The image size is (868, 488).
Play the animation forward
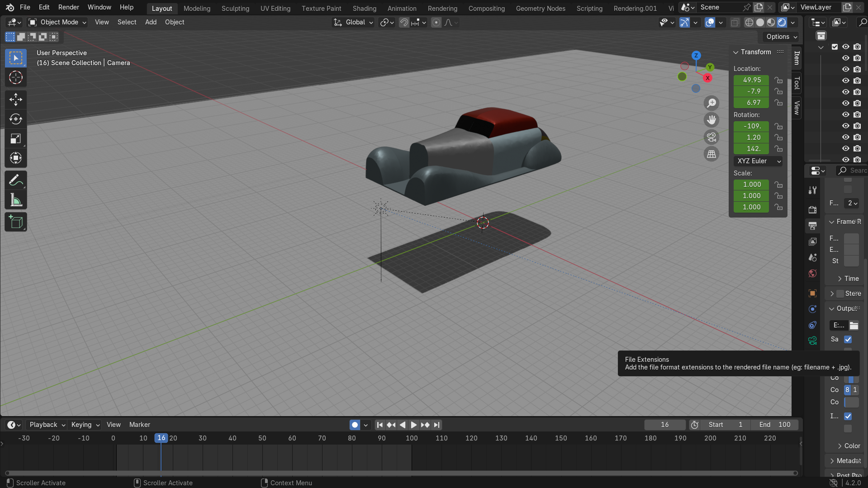[414, 425]
